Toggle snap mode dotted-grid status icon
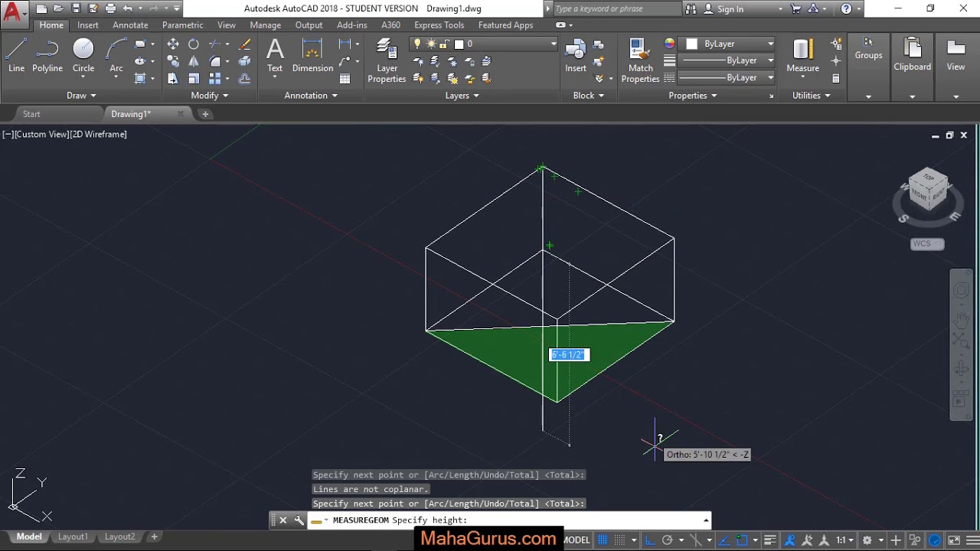This screenshot has width=980, height=551. pos(620,540)
